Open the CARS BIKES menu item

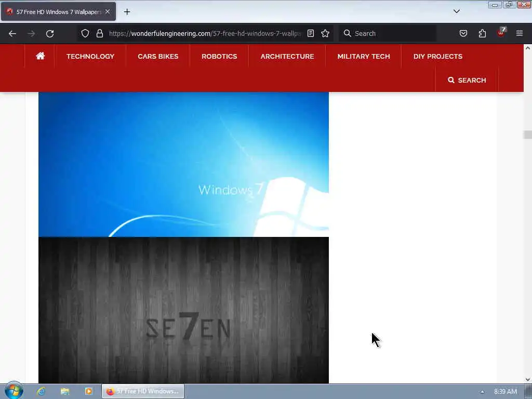click(158, 56)
